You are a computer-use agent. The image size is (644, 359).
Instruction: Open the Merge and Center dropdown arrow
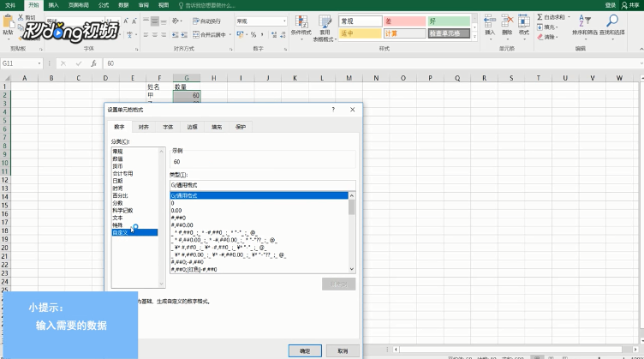(x=230, y=35)
